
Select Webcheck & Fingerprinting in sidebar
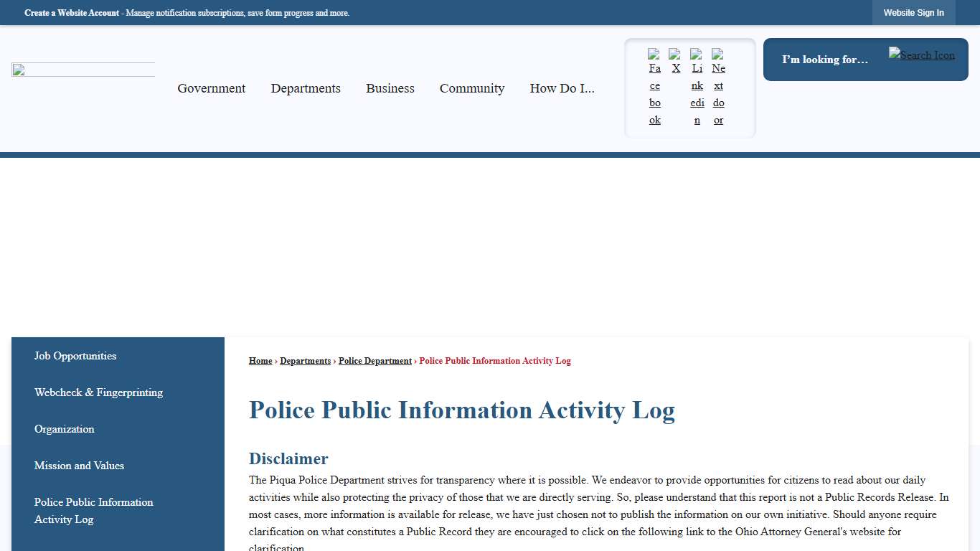tap(98, 392)
